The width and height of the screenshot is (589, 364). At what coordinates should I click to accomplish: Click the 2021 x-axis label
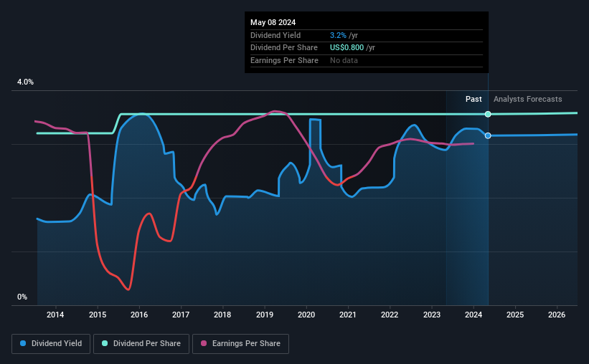point(348,315)
